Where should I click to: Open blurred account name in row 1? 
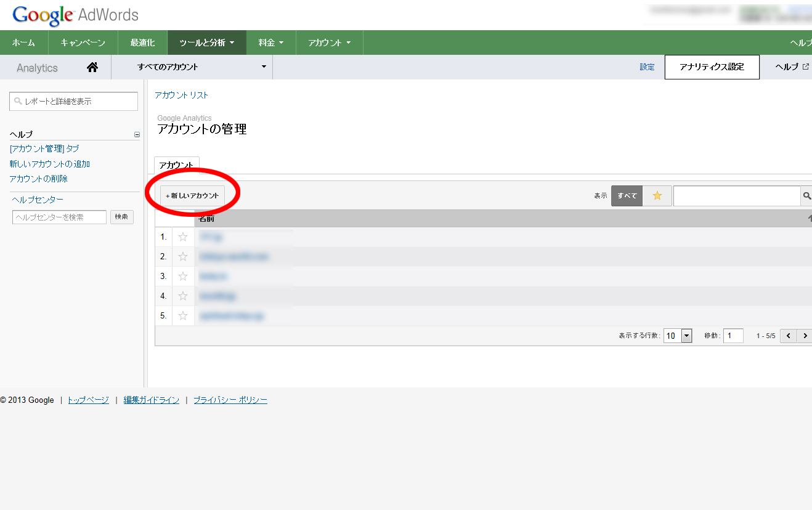tap(211, 237)
